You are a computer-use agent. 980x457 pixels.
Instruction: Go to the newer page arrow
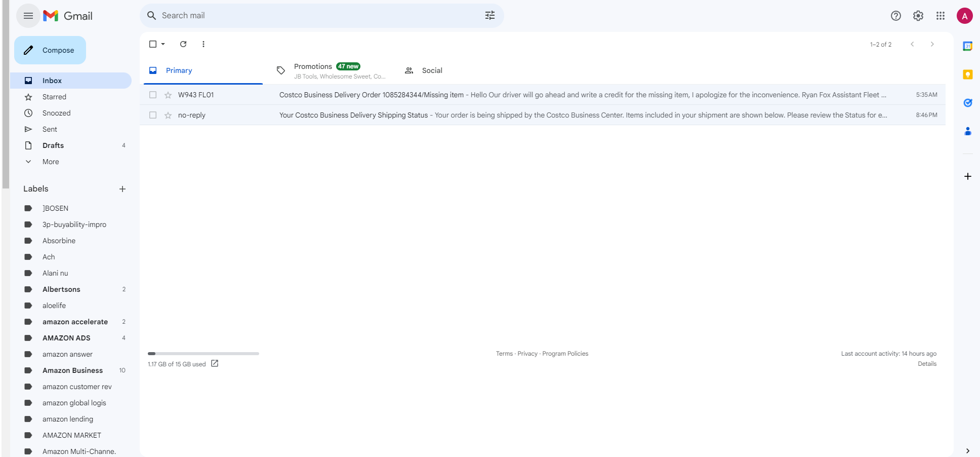point(912,44)
